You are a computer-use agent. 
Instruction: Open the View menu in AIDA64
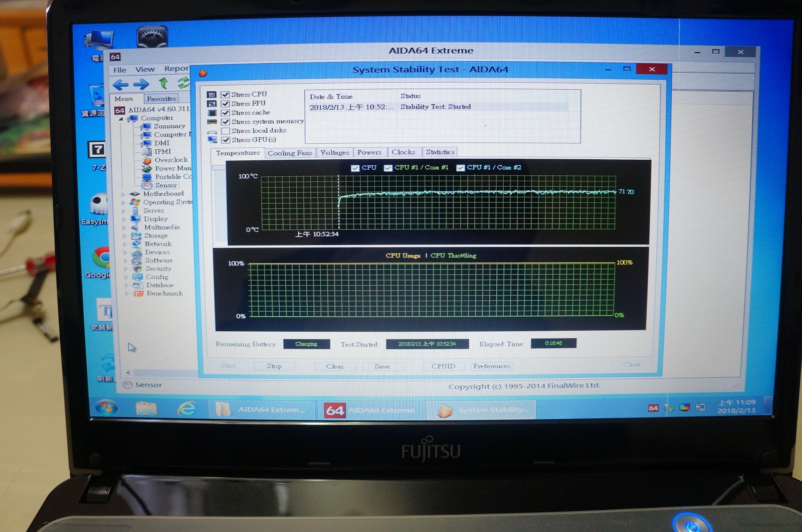click(x=145, y=70)
